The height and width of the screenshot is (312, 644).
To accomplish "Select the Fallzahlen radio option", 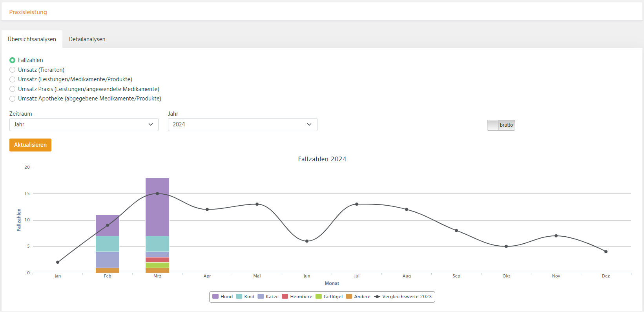I will click(13, 60).
